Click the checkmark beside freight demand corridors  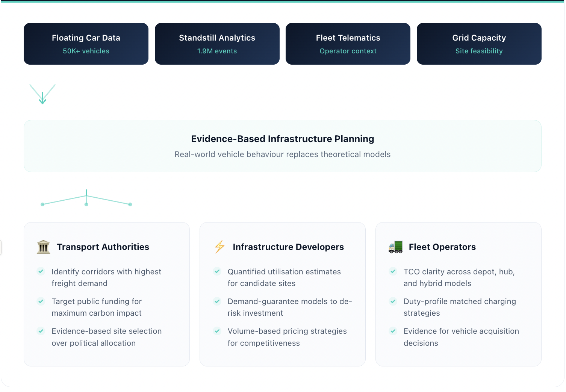click(41, 271)
